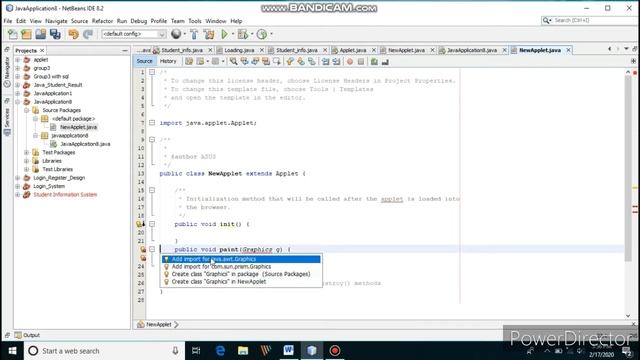Switch to the Loading.java tab
The image size is (640, 360).
tap(239, 50)
